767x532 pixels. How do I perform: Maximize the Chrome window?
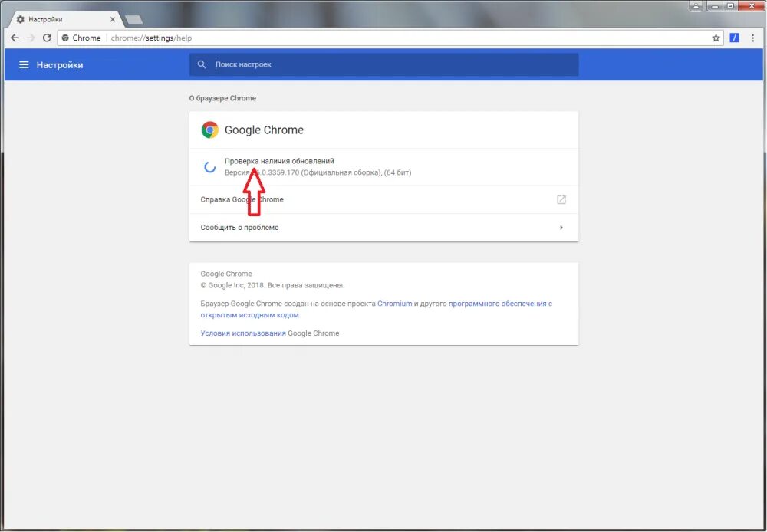(731, 6)
